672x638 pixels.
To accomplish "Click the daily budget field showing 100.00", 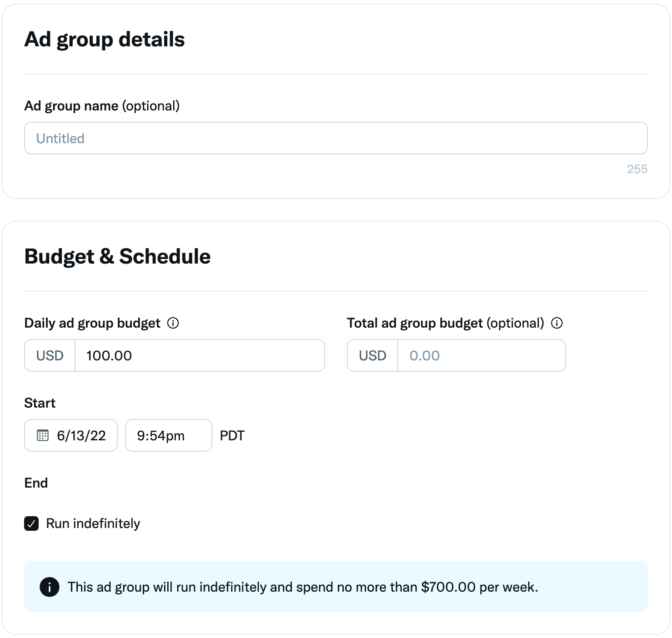I will (199, 355).
